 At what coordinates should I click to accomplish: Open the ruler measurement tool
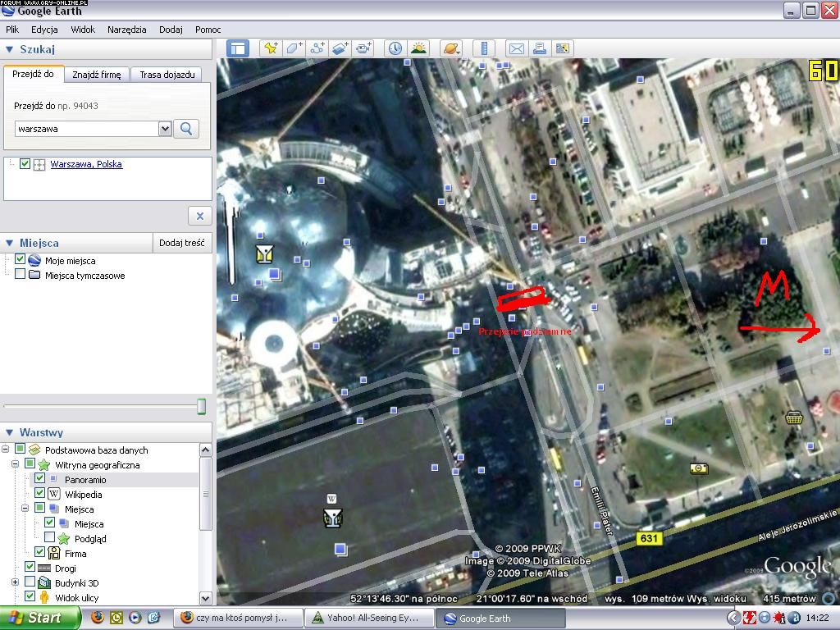484,48
